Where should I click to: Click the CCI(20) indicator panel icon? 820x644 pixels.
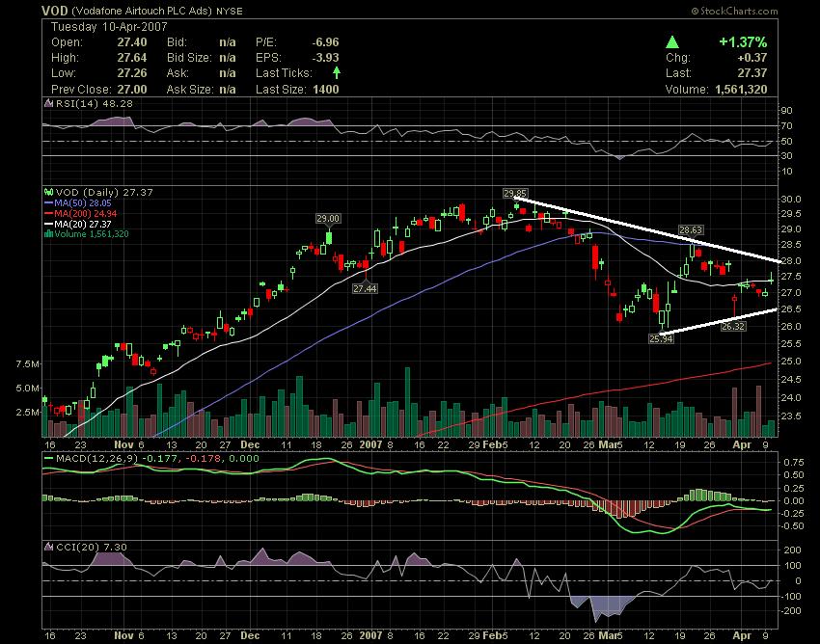coord(48,547)
